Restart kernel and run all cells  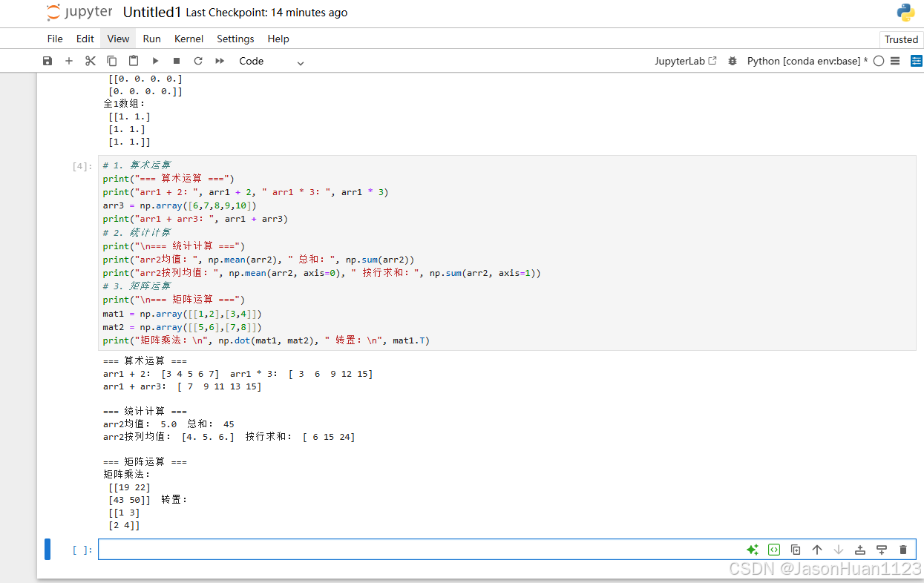point(217,61)
